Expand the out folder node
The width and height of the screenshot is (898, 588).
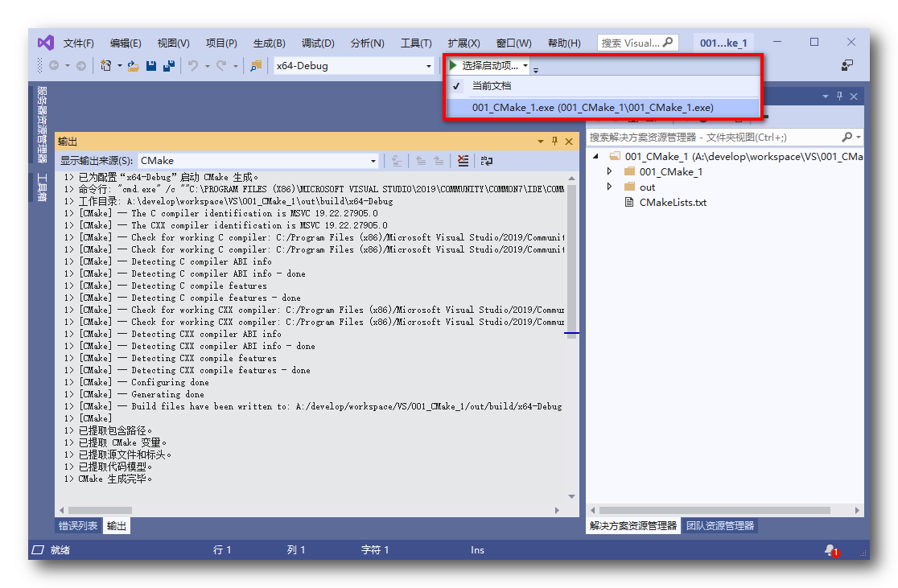(609, 187)
